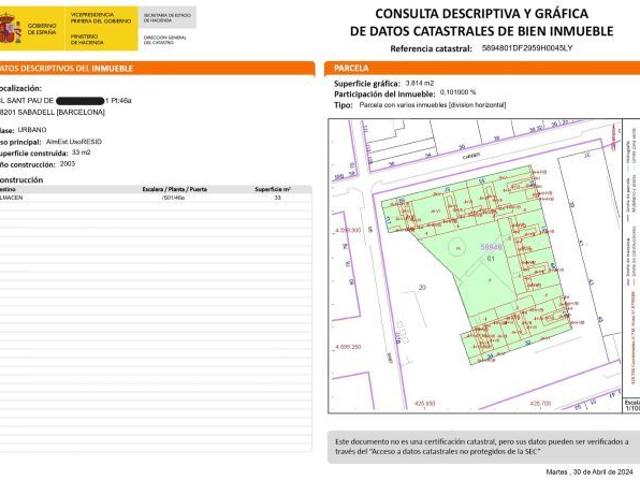The width and height of the screenshot is (640, 480).
Task: Select the disclaimer 'Este documento no es una certificación catastral'
Action: pos(416,442)
